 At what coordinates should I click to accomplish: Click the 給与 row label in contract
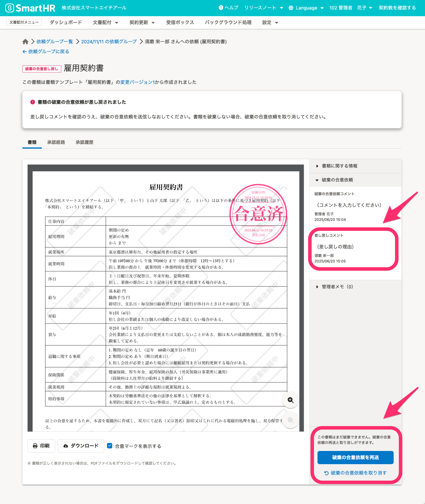pos(52,298)
